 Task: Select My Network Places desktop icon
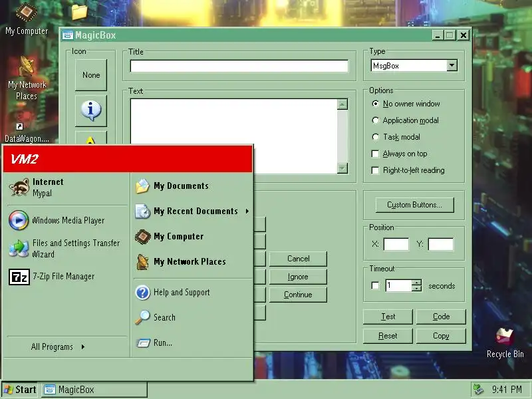27,78
